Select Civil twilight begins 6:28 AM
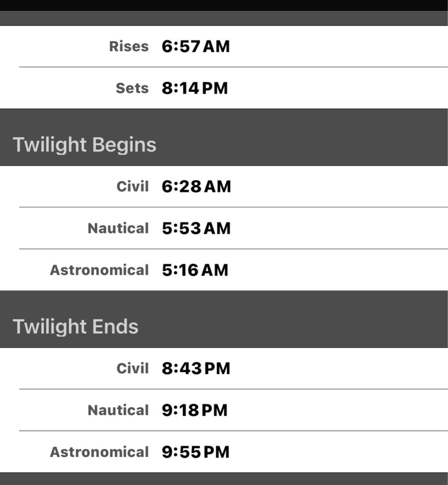This screenshot has width=448, height=485. [224, 187]
